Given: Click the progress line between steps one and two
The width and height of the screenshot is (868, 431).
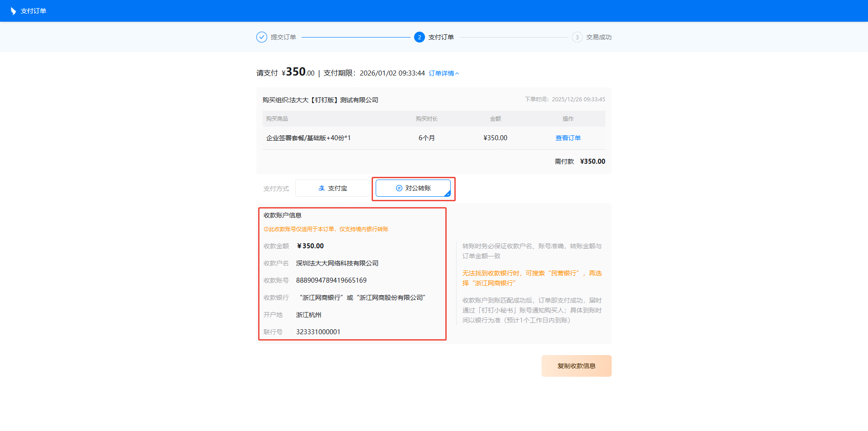Looking at the screenshot, I should [x=356, y=37].
